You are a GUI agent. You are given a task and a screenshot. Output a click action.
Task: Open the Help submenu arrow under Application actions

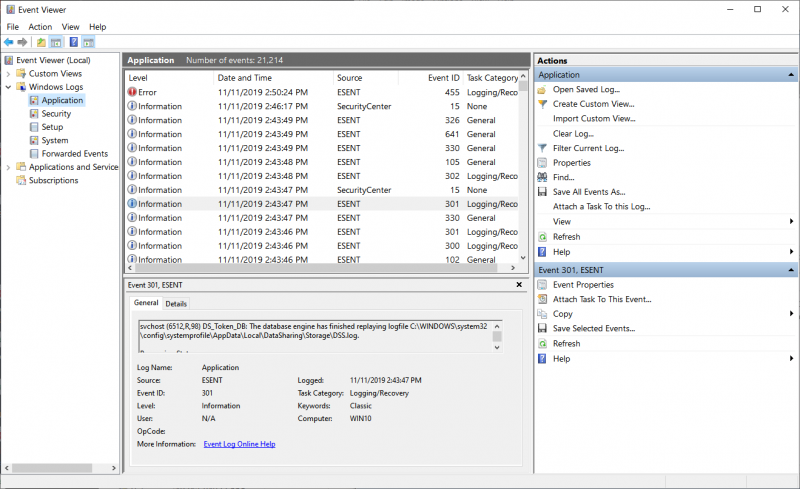click(x=791, y=252)
